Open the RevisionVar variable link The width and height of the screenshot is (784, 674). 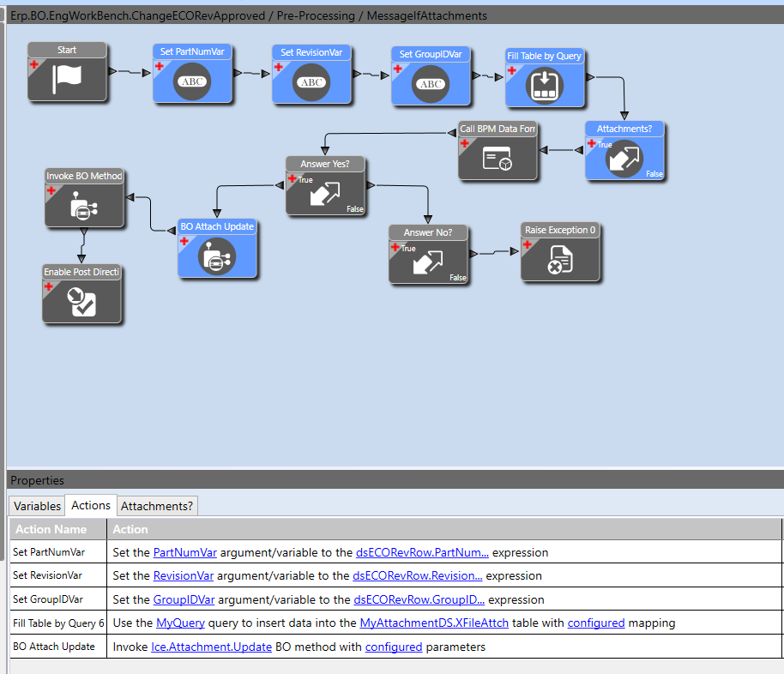tap(184, 575)
